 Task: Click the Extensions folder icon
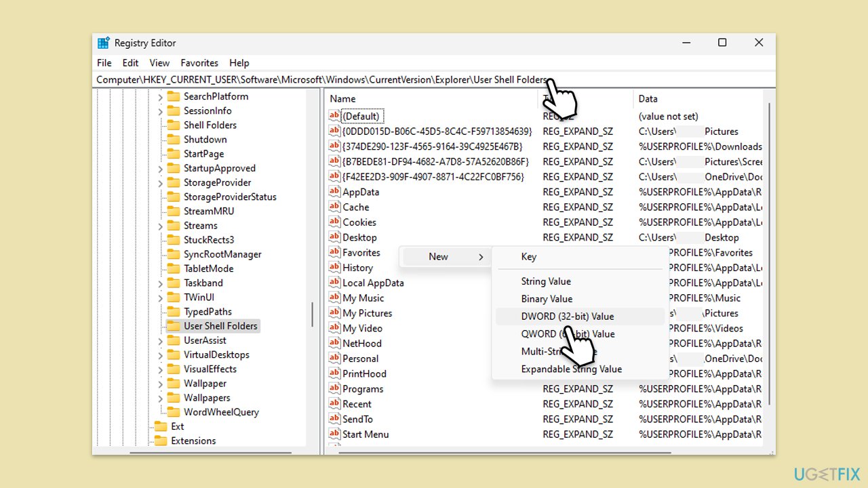click(160, 441)
